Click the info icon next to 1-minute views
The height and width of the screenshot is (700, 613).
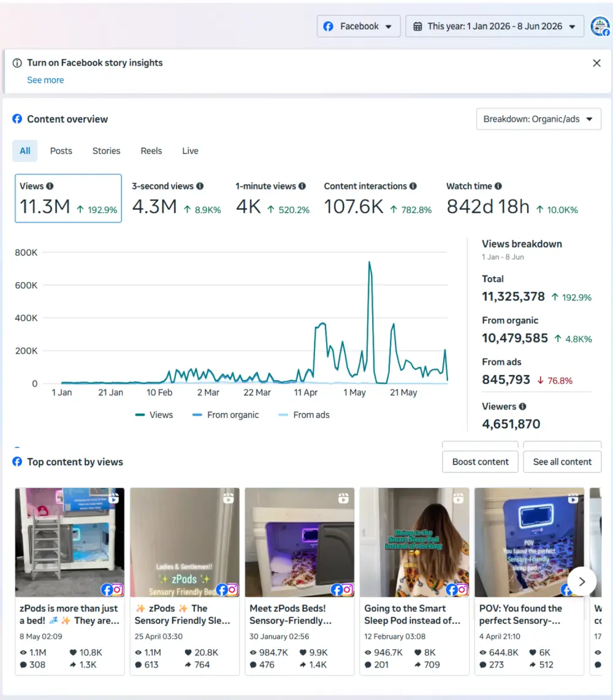click(302, 186)
